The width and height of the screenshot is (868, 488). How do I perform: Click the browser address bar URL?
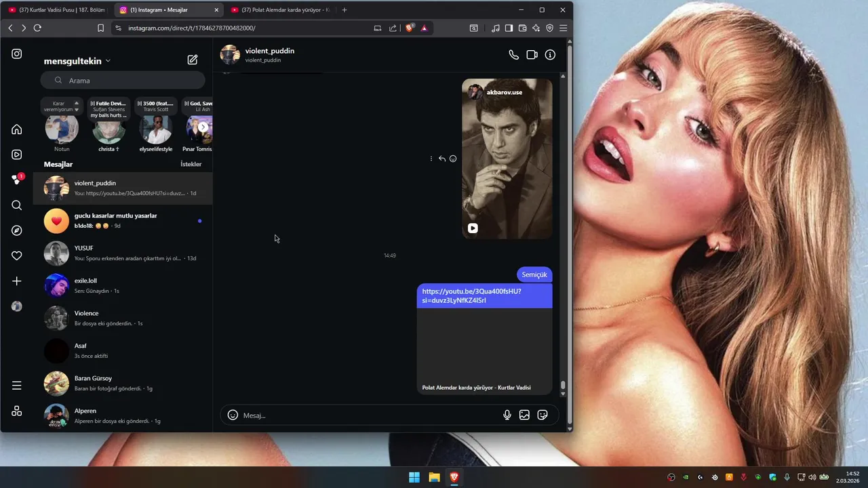point(192,28)
